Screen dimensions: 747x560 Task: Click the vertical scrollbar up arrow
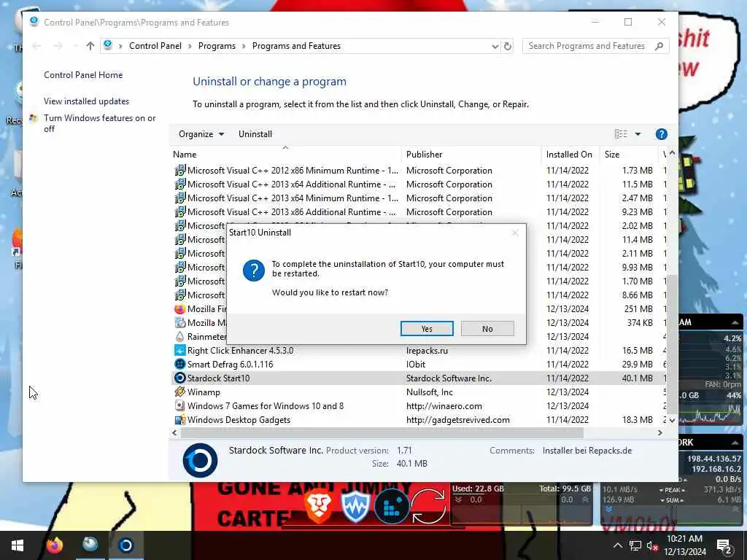(x=672, y=153)
